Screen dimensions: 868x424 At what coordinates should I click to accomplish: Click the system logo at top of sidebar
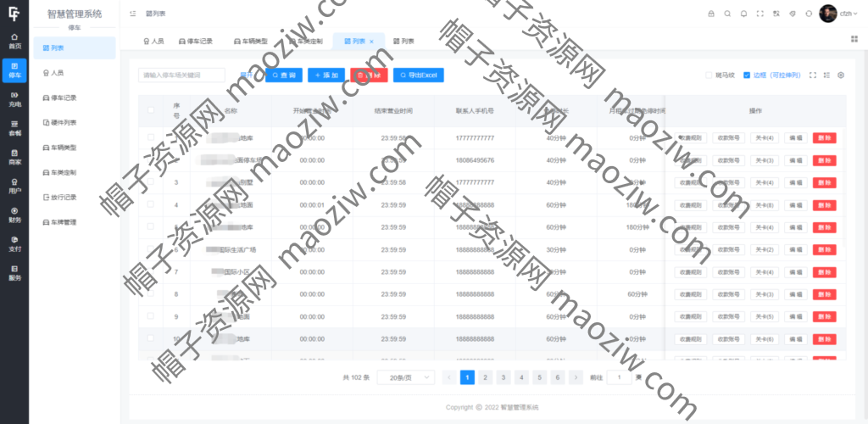tap(14, 14)
